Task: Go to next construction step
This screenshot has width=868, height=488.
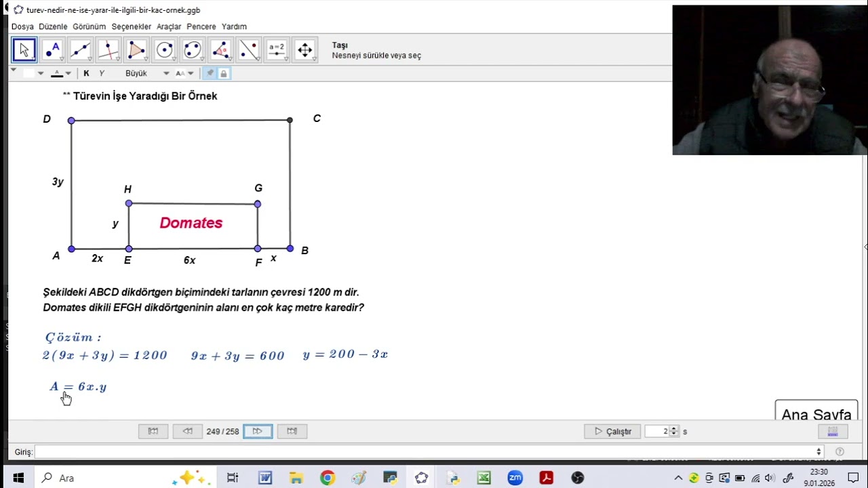Action: [x=258, y=431]
